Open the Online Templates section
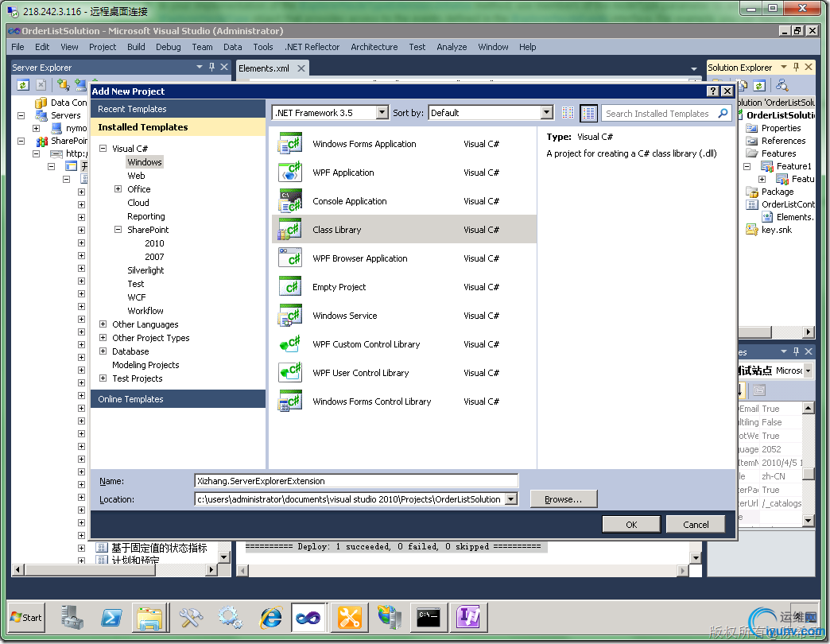 pos(178,399)
